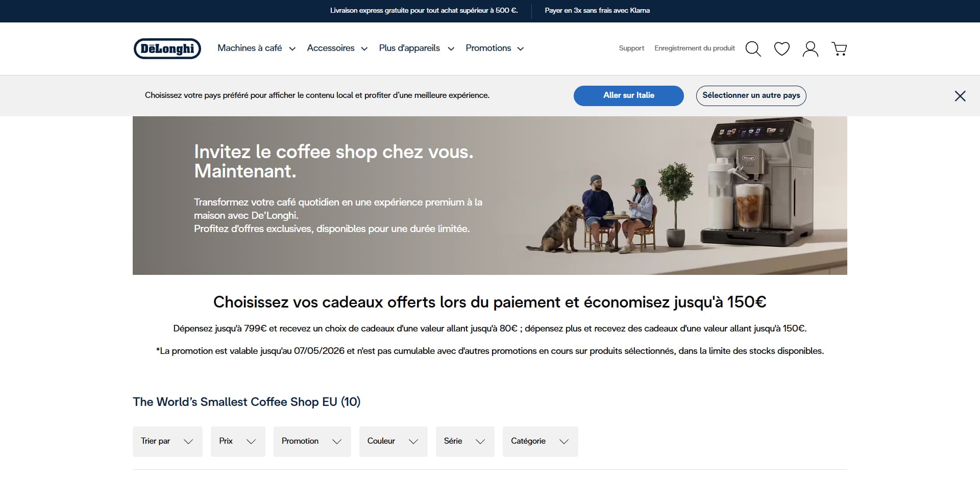Expand the Machines à café menu
This screenshot has height=486, width=980.
pos(256,48)
